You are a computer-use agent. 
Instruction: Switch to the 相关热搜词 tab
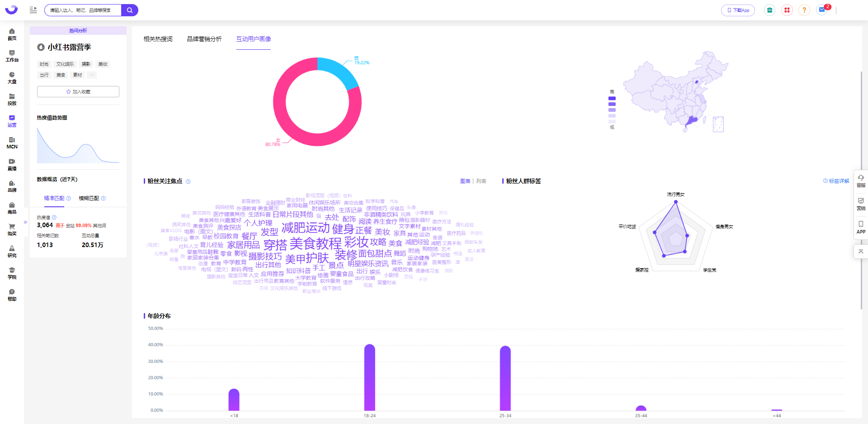pyautogui.click(x=158, y=39)
